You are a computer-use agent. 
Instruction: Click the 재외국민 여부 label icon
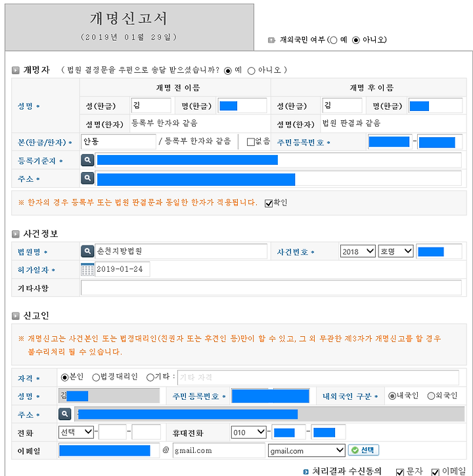271,40
